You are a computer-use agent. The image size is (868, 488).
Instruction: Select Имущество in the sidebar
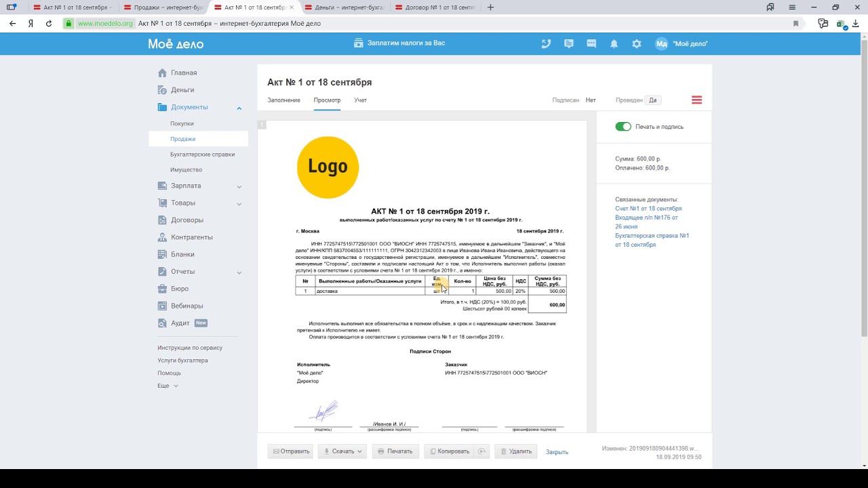point(186,169)
